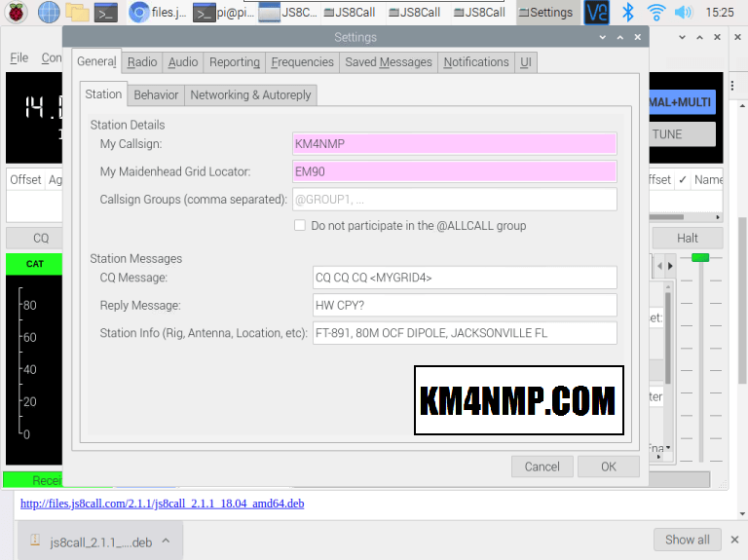
Task: Open the Networking & Autoreply tab
Action: tap(250, 95)
